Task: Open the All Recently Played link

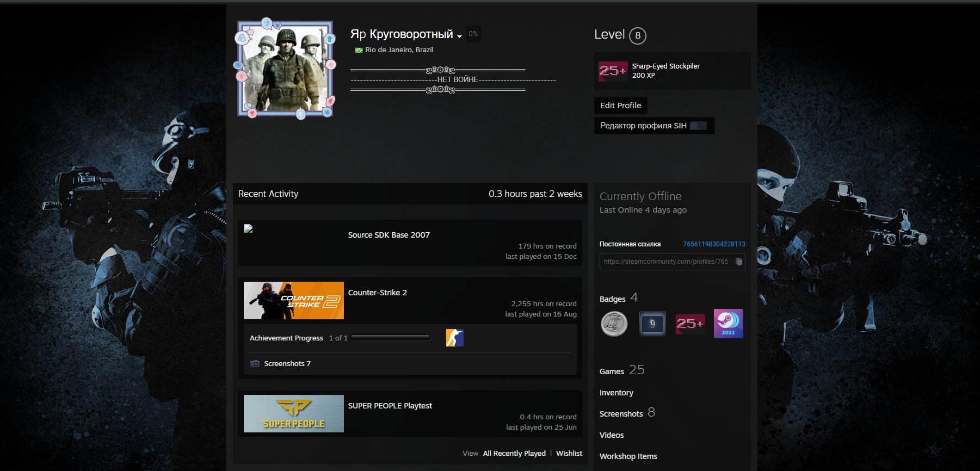Action: pyautogui.click(x=514, y=454)
